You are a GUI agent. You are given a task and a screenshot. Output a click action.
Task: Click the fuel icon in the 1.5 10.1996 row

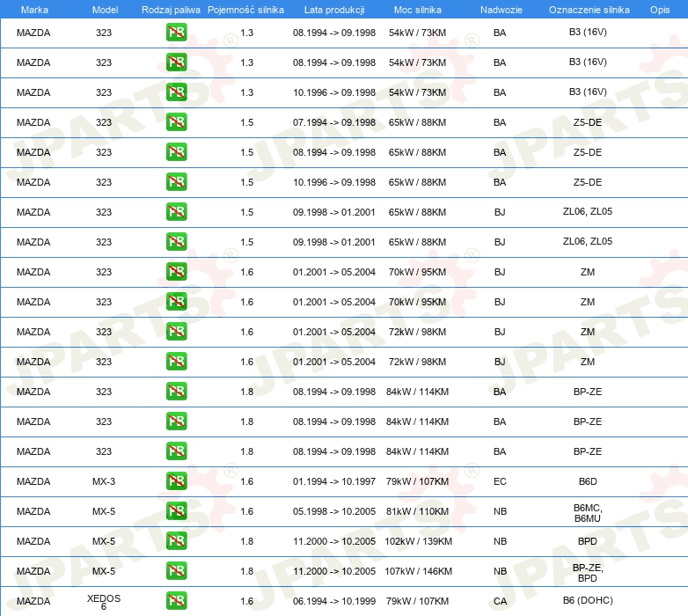[176, 182]
